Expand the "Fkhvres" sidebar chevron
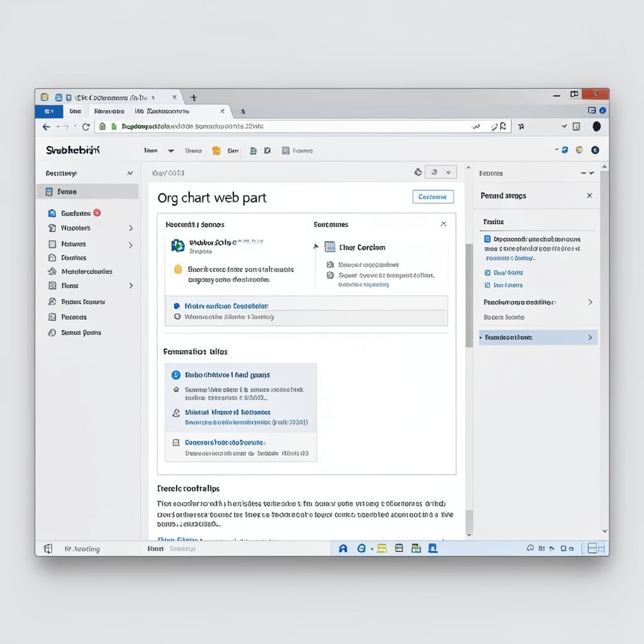 (131, 245)
